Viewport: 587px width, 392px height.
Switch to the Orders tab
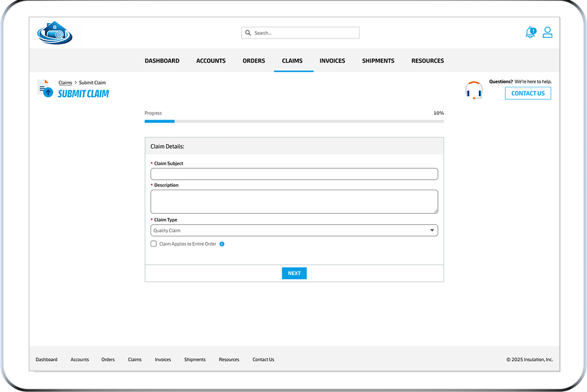(x=254, y=61)
